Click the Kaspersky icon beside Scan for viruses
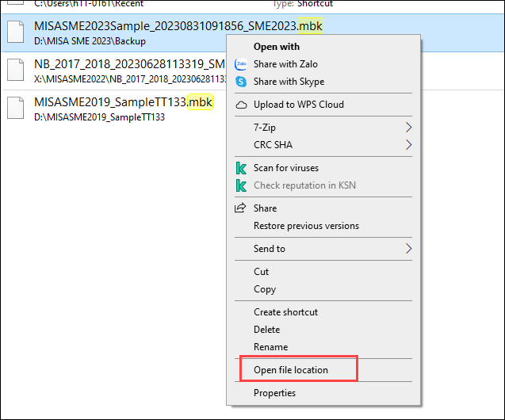The image size is (505, 420). click(x=241, y=168)
